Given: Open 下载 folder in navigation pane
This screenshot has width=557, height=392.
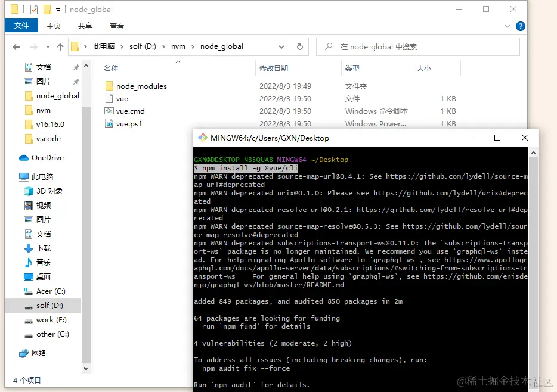Looking at the screenshot, I should click(44, 248).
